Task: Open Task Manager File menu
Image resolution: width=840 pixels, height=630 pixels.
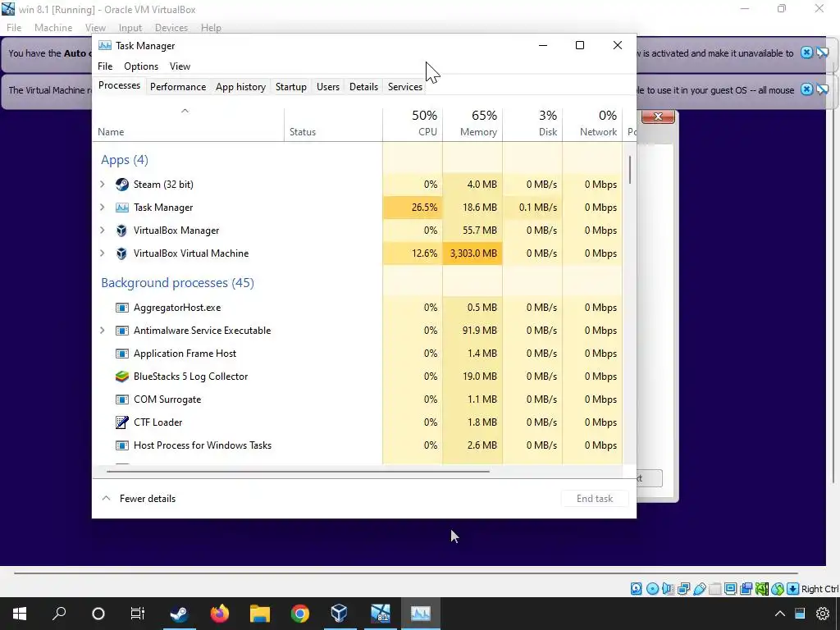Action: pos(105,66)
